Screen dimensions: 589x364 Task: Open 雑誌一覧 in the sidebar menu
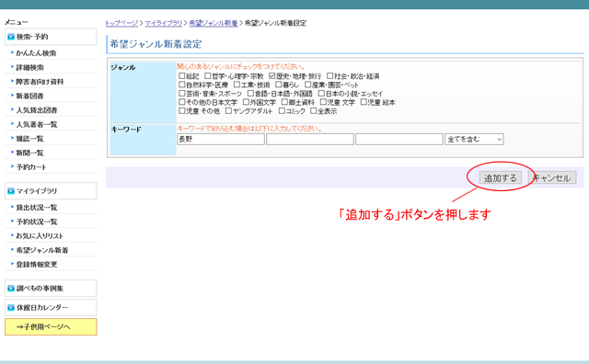[x=30, y=139]
